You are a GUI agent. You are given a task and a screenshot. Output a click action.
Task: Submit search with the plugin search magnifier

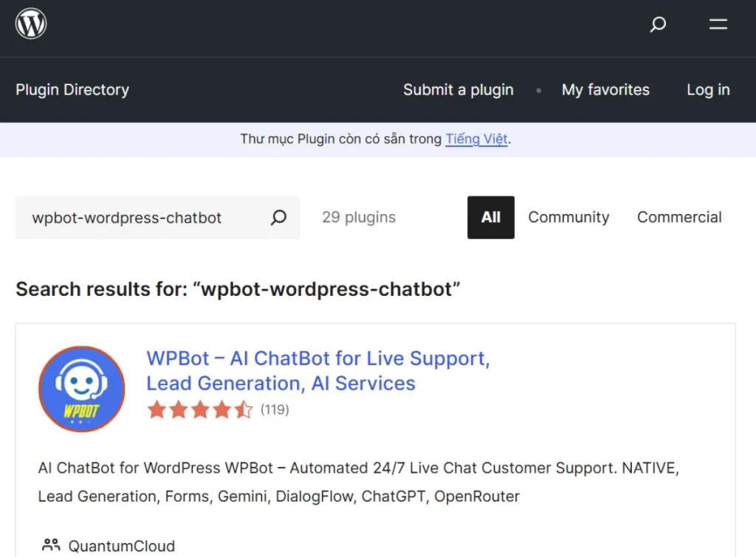point(278,218)
